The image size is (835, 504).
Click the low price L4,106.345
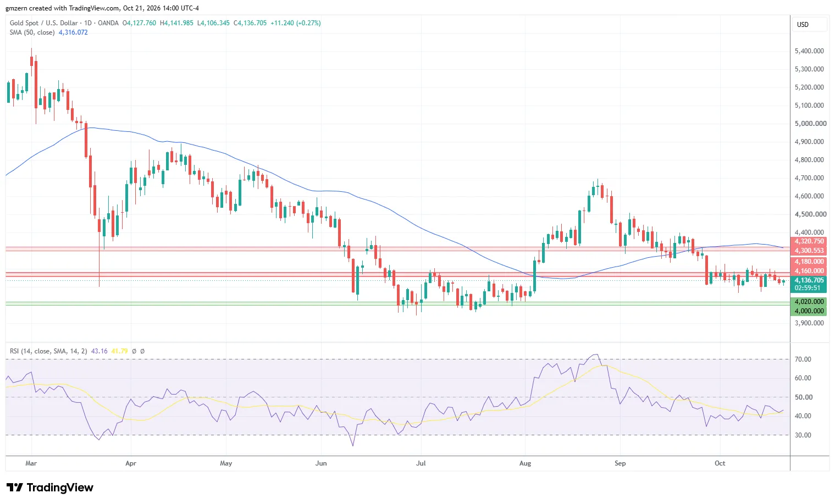213,23
